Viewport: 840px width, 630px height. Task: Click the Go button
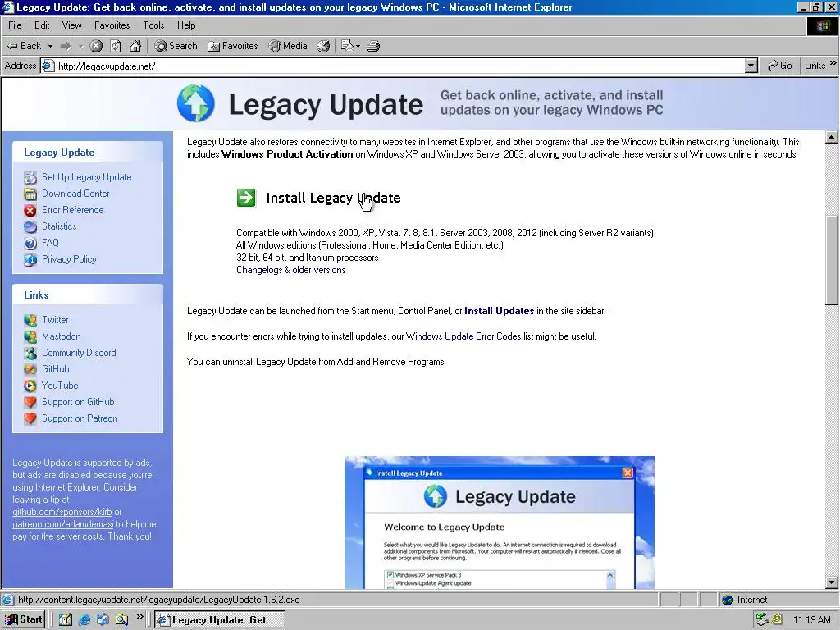[779, 66]
